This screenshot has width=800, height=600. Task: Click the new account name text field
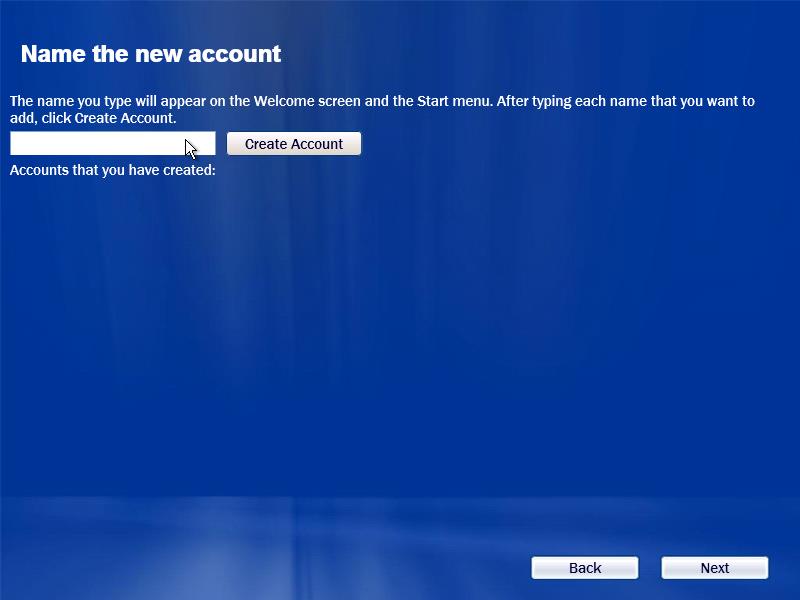tap(113, 143)
